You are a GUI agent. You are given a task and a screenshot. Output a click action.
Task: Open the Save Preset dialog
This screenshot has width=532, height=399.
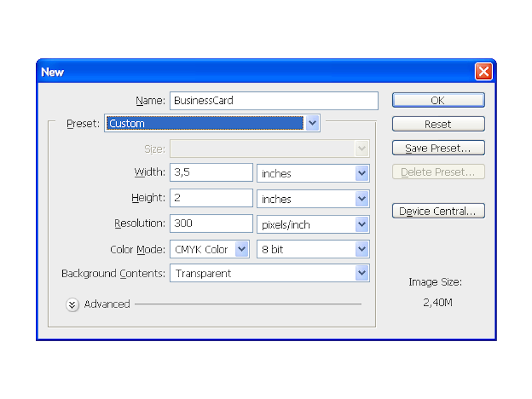coord(438,148)
